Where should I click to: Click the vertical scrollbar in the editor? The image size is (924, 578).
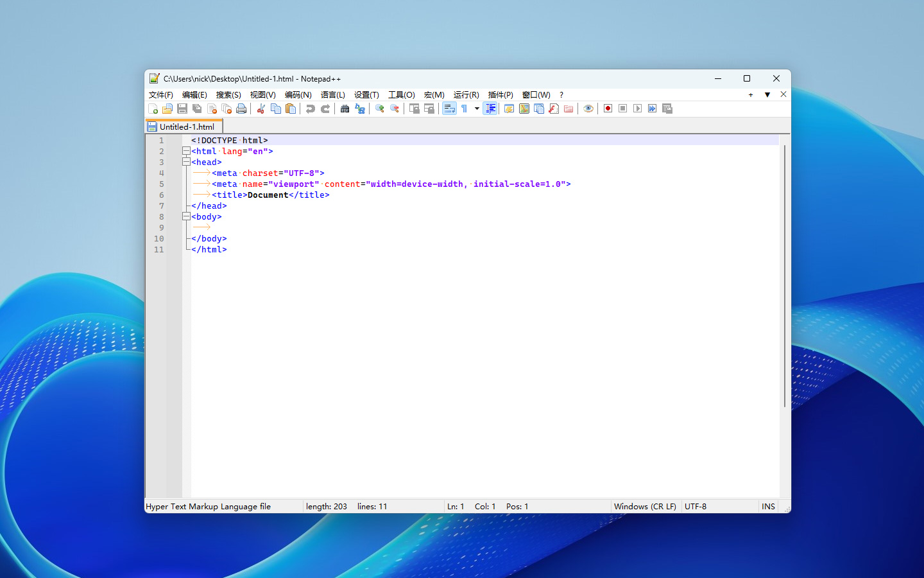pos(785,276)
